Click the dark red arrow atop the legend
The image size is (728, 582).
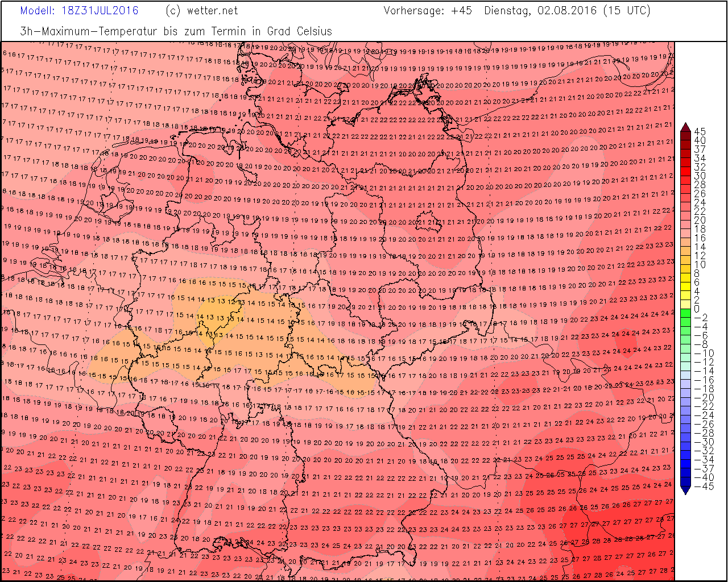click(685, 128)
